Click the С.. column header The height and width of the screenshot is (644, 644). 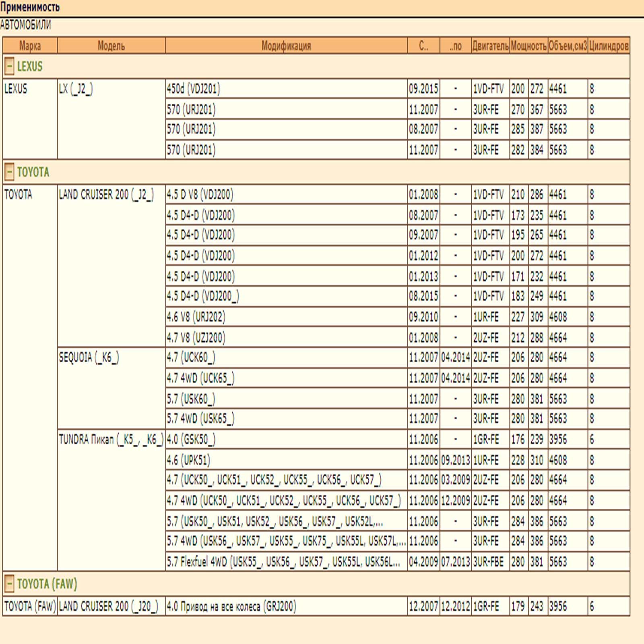(423, 45)
